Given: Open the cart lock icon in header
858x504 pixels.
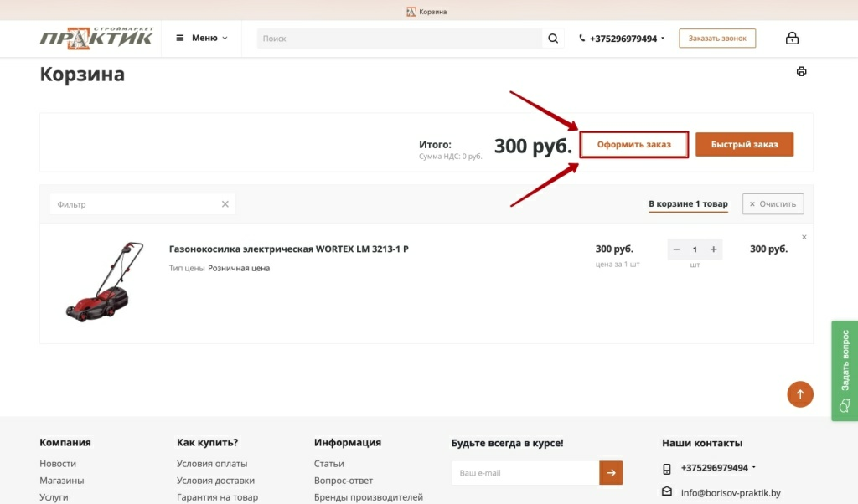Looking at the screenshot, I should click(792, 39).
